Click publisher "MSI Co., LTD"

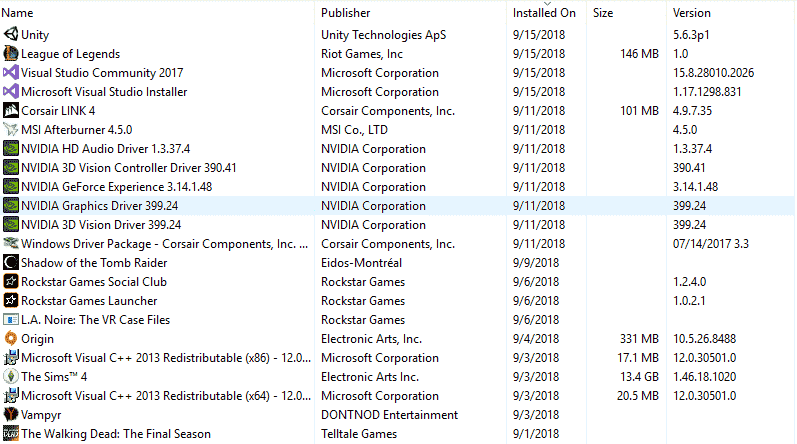(x=354, y=130)
